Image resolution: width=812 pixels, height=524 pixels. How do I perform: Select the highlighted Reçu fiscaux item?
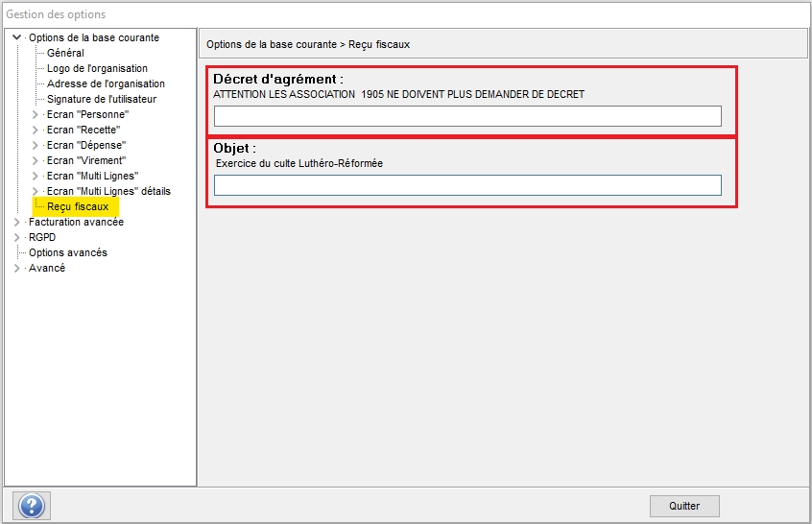[78, 207]
